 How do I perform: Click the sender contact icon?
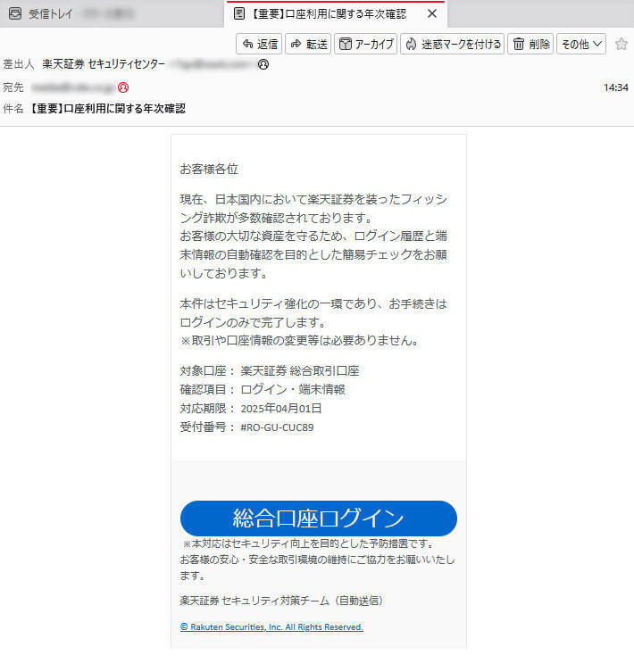point(263,65)
